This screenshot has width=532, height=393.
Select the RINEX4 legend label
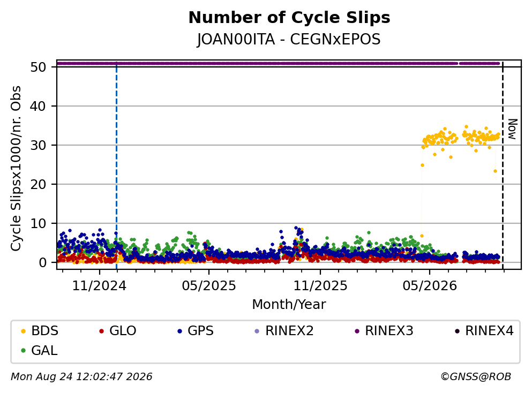coord(489,330)
